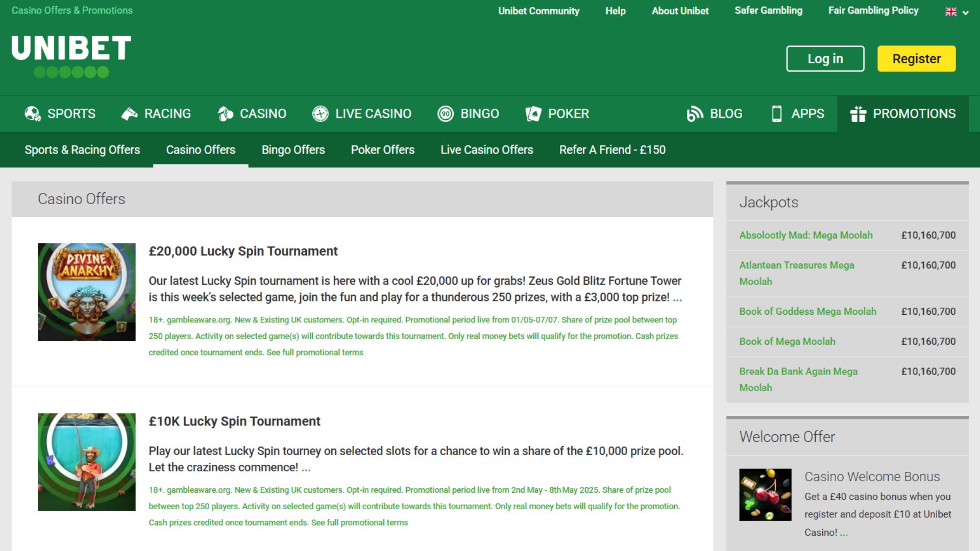Expand the £20,000 tournament description ellipsis
Viewport: 980px width, 551px height.
click(x=677, y=298)
